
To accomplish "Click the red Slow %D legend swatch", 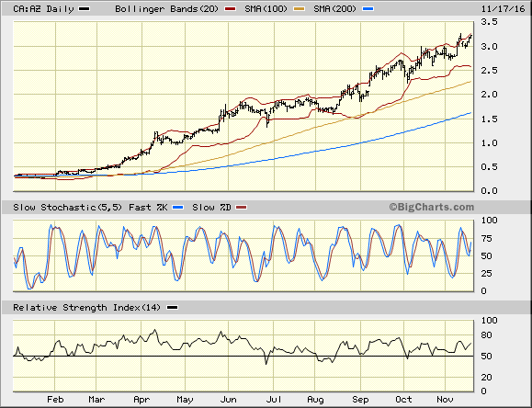I will point(242,208).
